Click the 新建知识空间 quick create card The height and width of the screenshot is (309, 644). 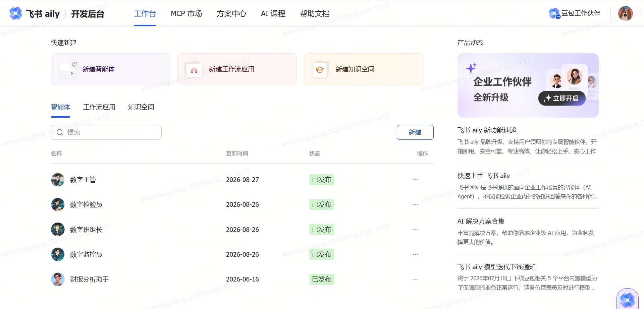(364, 69)
